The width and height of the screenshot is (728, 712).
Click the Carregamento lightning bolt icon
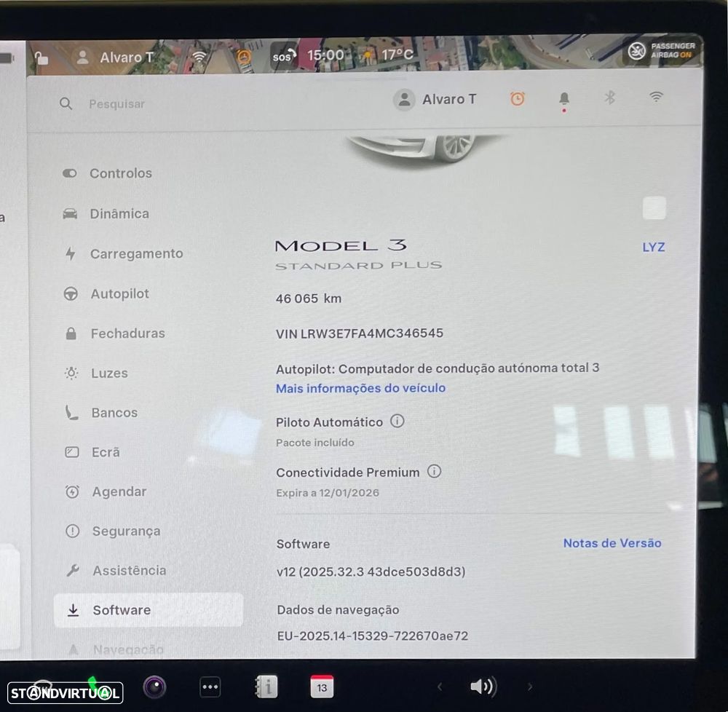click(70, 253)
